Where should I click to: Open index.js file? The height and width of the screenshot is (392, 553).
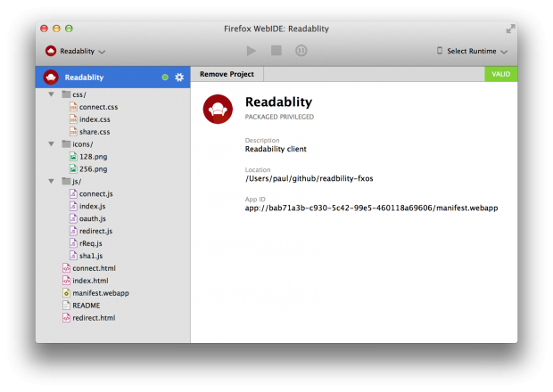(92, 207)
